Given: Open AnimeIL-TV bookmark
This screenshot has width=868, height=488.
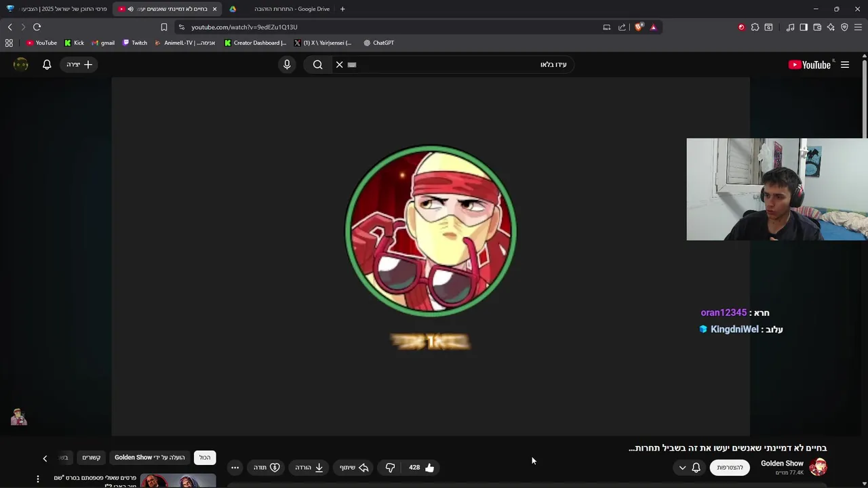Looking at the screenshot, I should [184, 43].
